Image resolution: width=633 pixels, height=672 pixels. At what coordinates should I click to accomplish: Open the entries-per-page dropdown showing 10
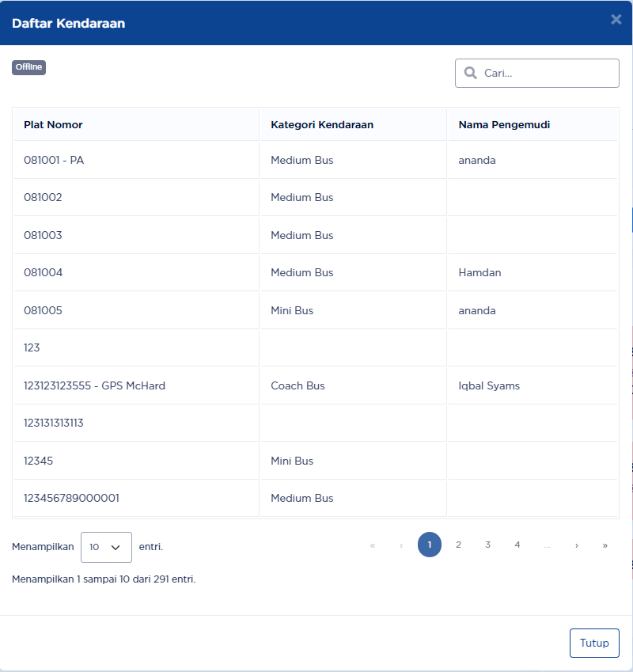[x=106, y=547]
